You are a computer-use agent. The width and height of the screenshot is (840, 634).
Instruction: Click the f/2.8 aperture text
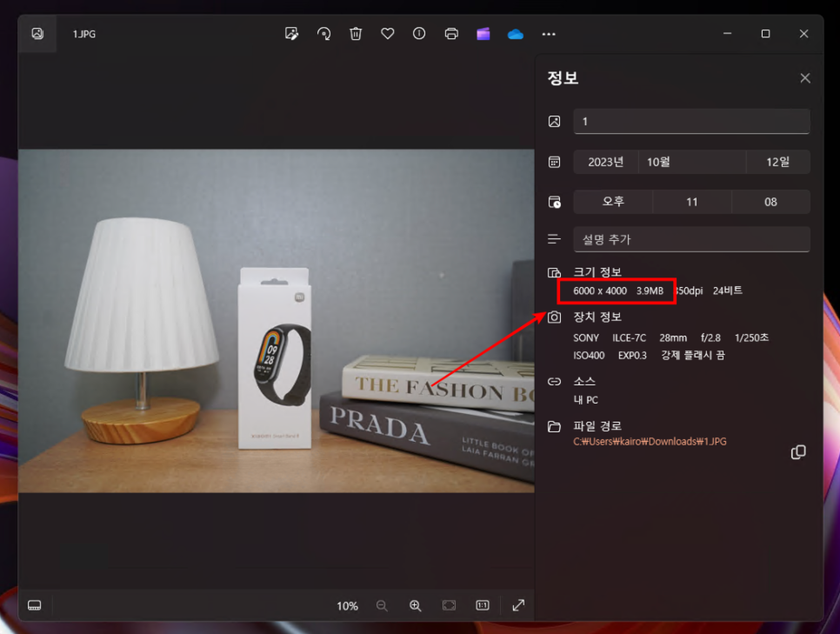coord(711,338)
